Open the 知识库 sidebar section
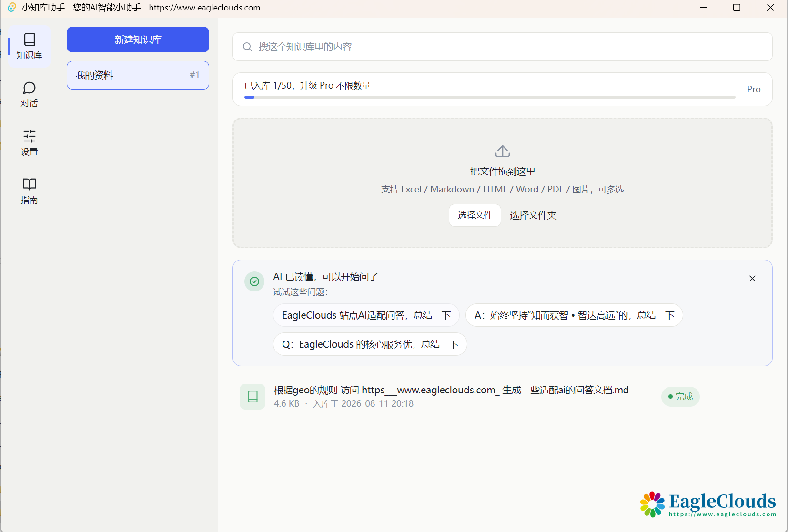Screen dimensions: 788x532 tap(29, 46)
